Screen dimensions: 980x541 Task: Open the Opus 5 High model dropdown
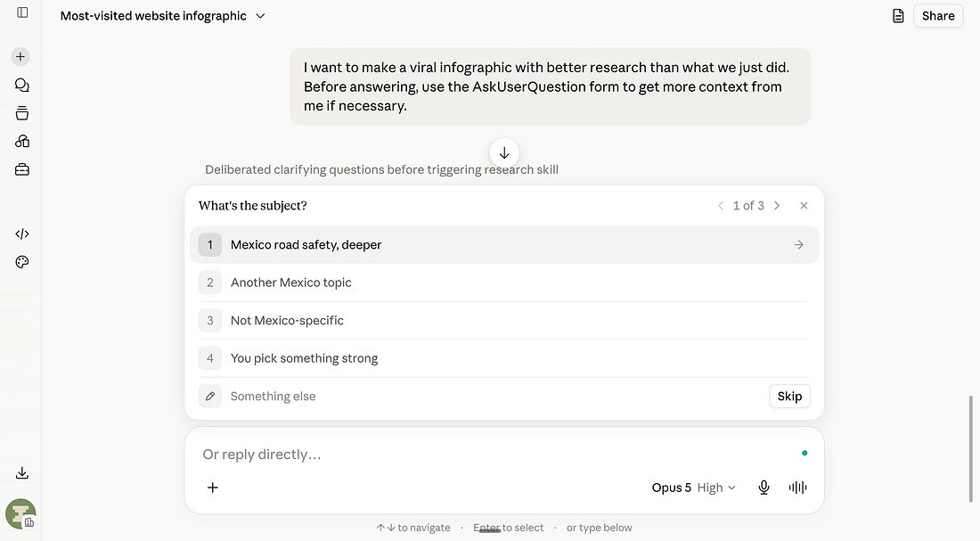[x=694, y=488]
